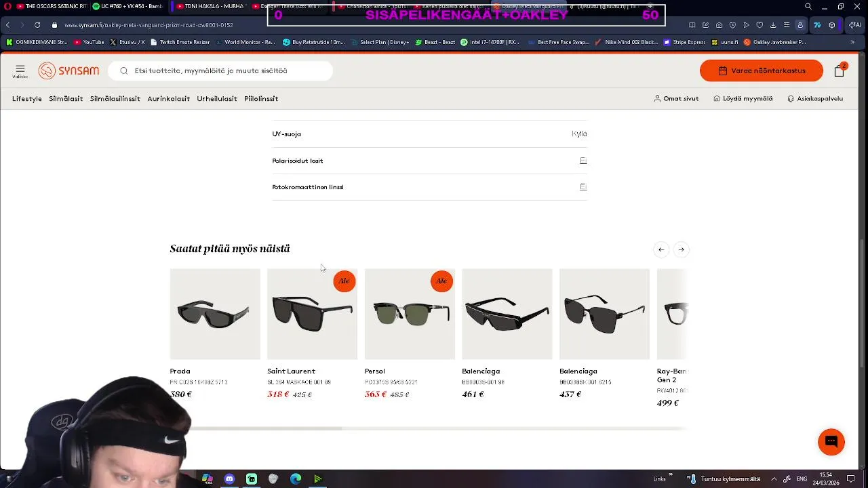Open the Aurinkolasit navigation menu
The height and width of the screenshot is (488, 868).
coord(169,99)
